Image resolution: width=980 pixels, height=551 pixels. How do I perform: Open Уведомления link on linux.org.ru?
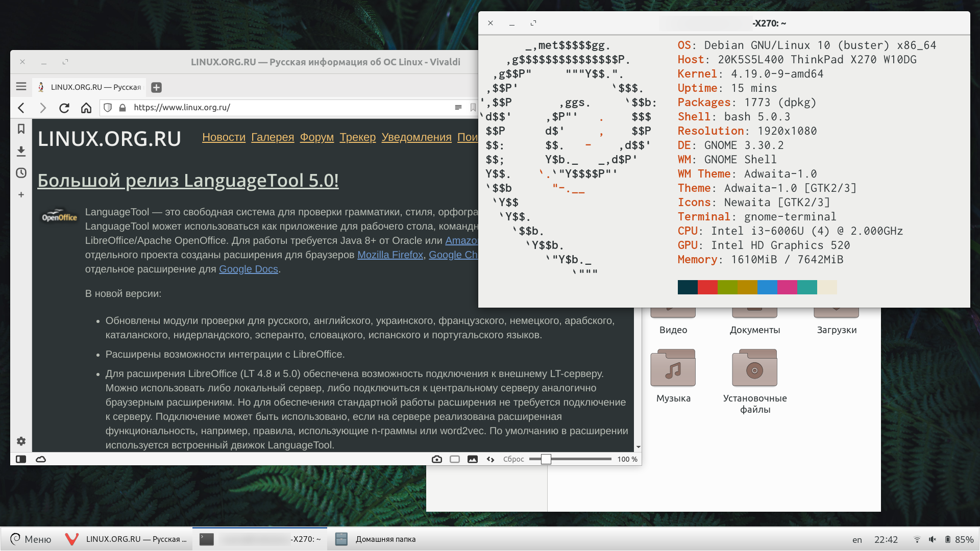coord(416,137)
